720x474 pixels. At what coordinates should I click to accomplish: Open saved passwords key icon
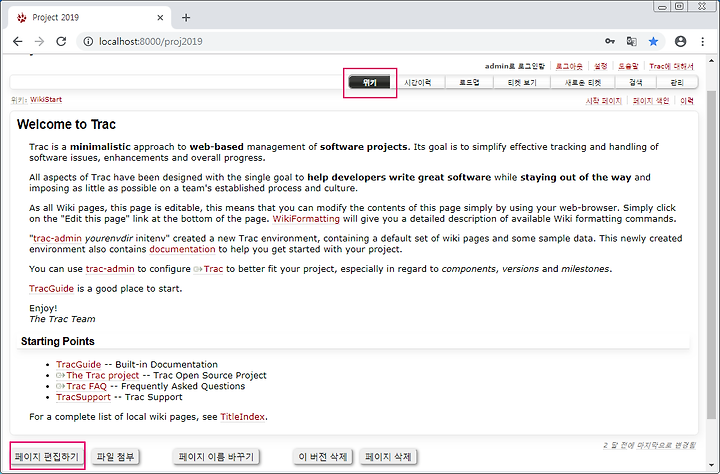click(x=609, y=41)
